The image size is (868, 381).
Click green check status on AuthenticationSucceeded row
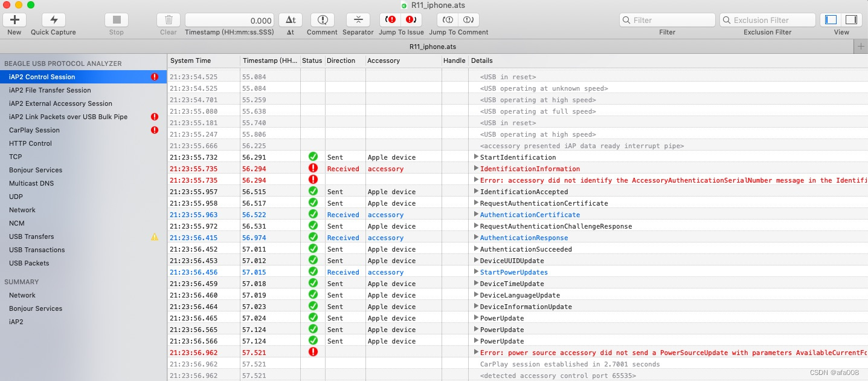point(313,249)
